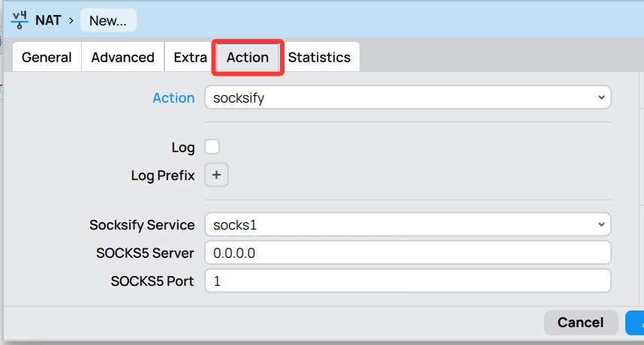The width and height of the screenshot is (644, 345).
Task: Click the Log Prefix label text
Action: coord(162,175)
